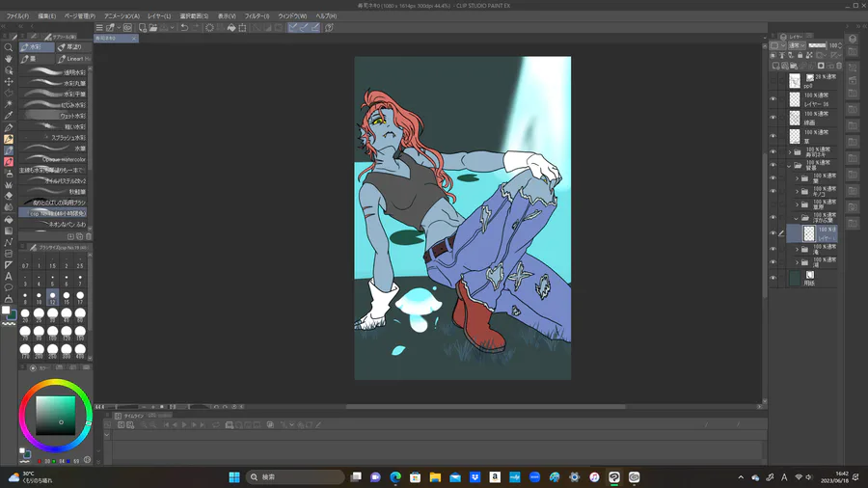The height and width of the screenshot is (488, 868).
Task: Click the Undo arrow in command bar
Action: 183,28
